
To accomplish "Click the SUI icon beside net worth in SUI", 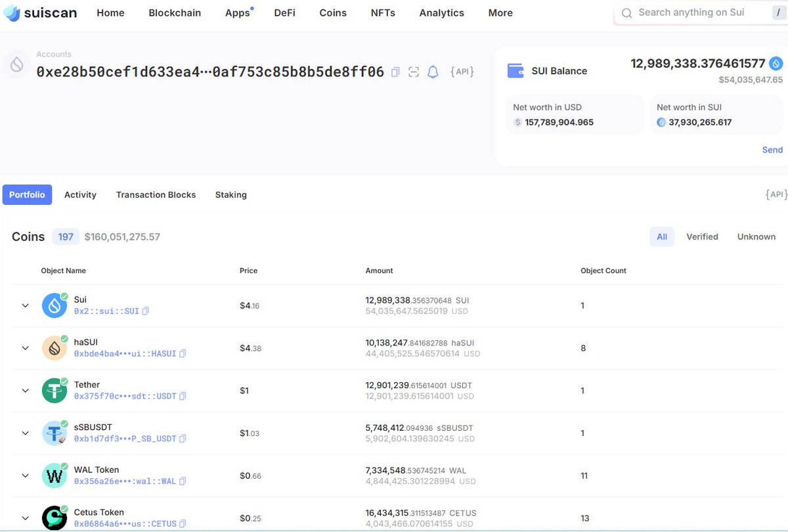I will tap(661, 122).
